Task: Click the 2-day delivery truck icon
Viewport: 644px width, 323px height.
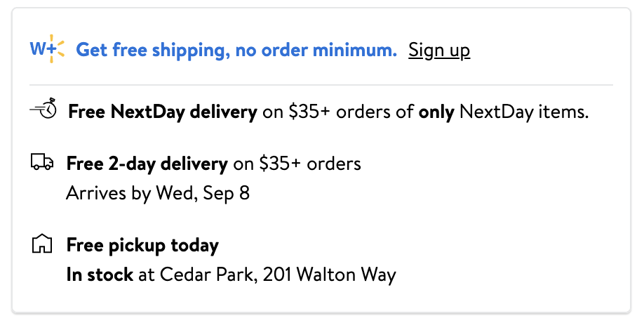Action: [42, 162]
